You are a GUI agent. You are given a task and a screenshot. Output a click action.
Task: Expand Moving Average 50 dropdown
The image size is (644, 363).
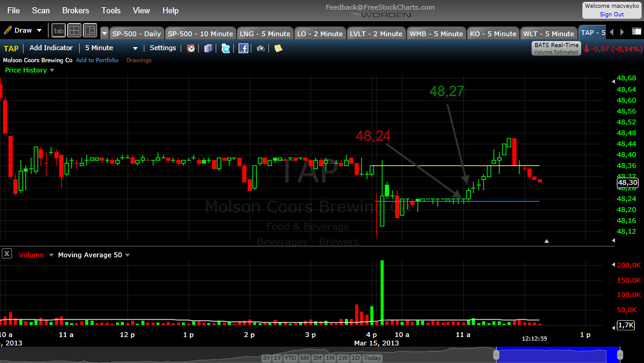pos(127,255)
